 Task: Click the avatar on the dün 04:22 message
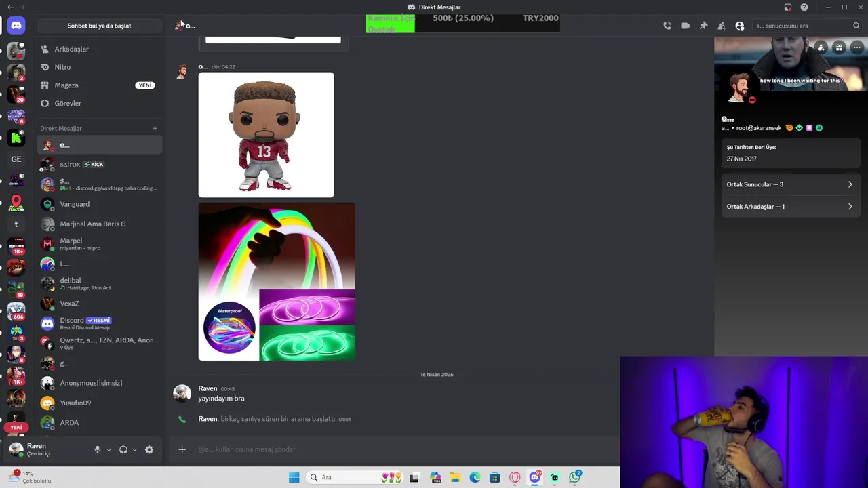(x=182, y=72)
